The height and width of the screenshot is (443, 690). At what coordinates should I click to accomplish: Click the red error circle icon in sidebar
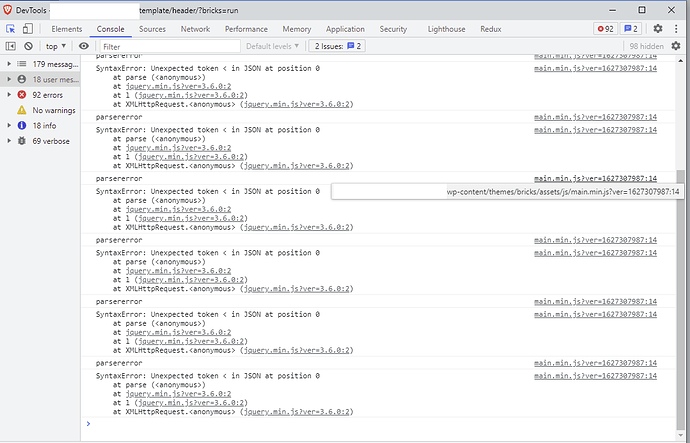click(22, 95)
